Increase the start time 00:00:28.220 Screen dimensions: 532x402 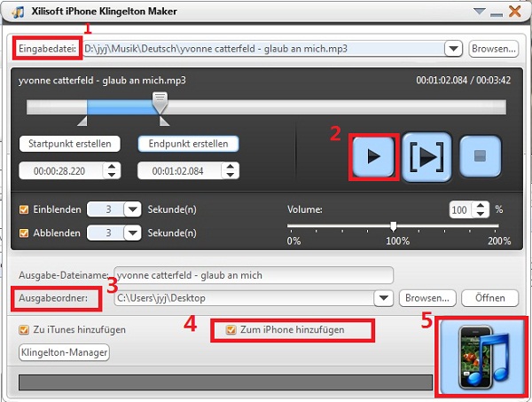[112, 166]
